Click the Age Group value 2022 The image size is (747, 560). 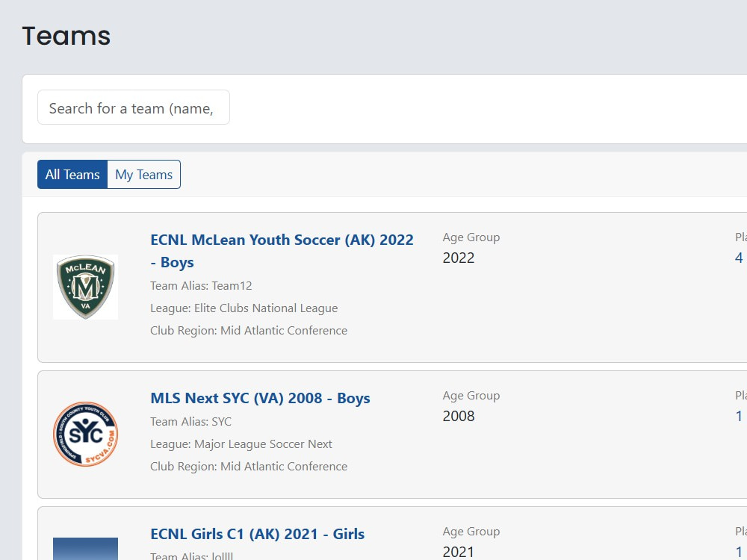(x=459, y=258)
